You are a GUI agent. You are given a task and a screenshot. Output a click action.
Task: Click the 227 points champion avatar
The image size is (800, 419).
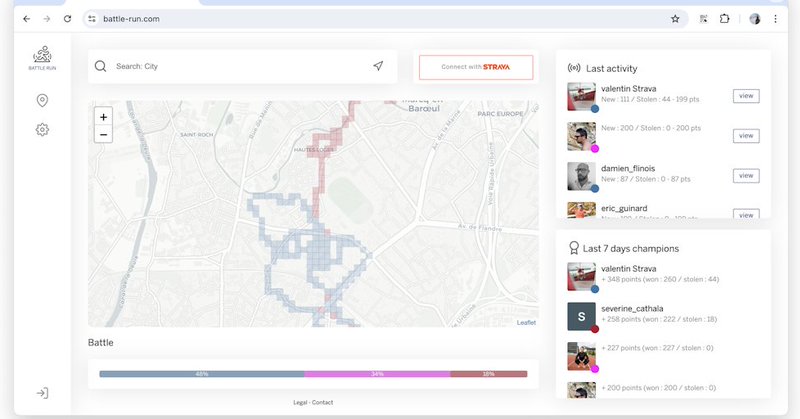tap(582, 356)
